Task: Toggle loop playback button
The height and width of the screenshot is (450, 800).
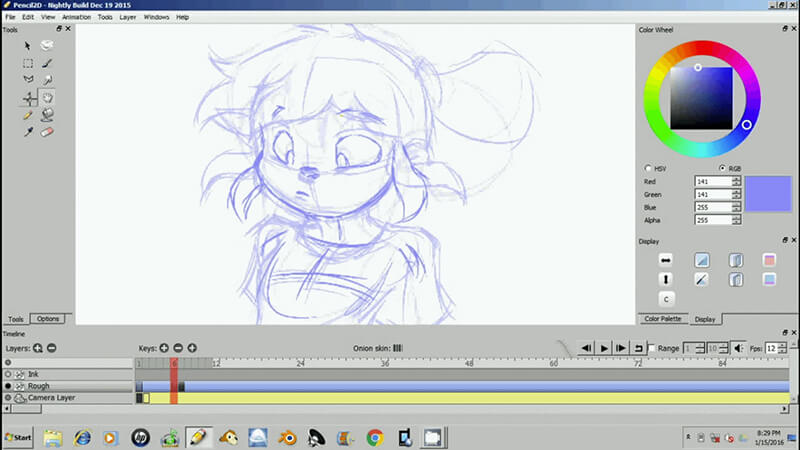Action: (x=638, y=348)
